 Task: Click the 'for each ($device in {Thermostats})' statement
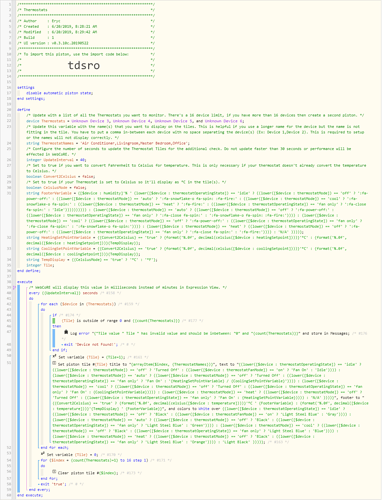78,304
